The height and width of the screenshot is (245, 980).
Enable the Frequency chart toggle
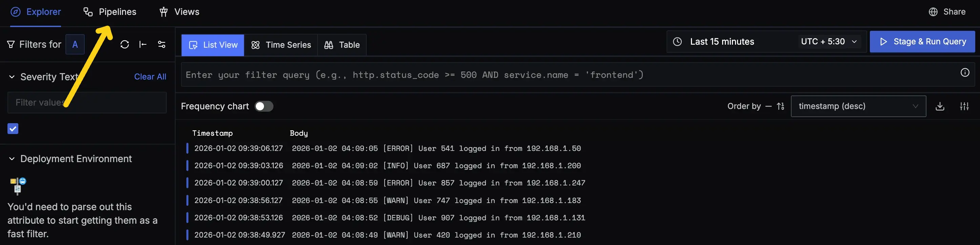click(x=264, y=107)
